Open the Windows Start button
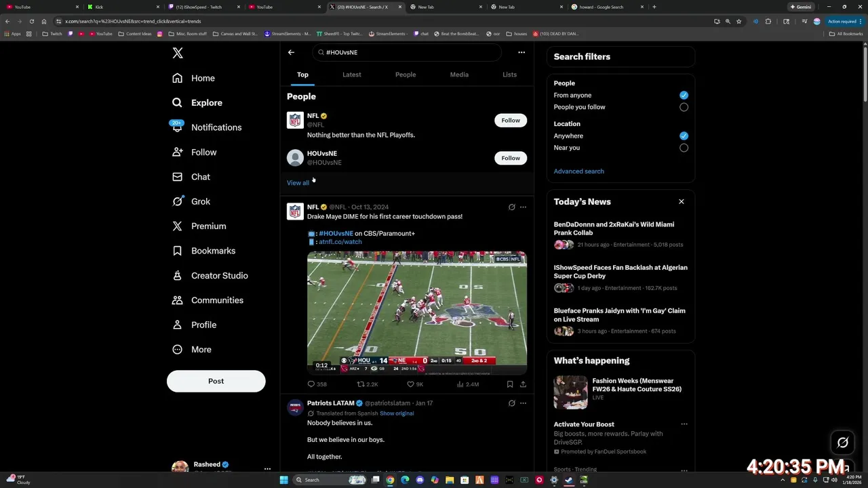Viewport: 868px width, 488px height. tap(284, 480)
